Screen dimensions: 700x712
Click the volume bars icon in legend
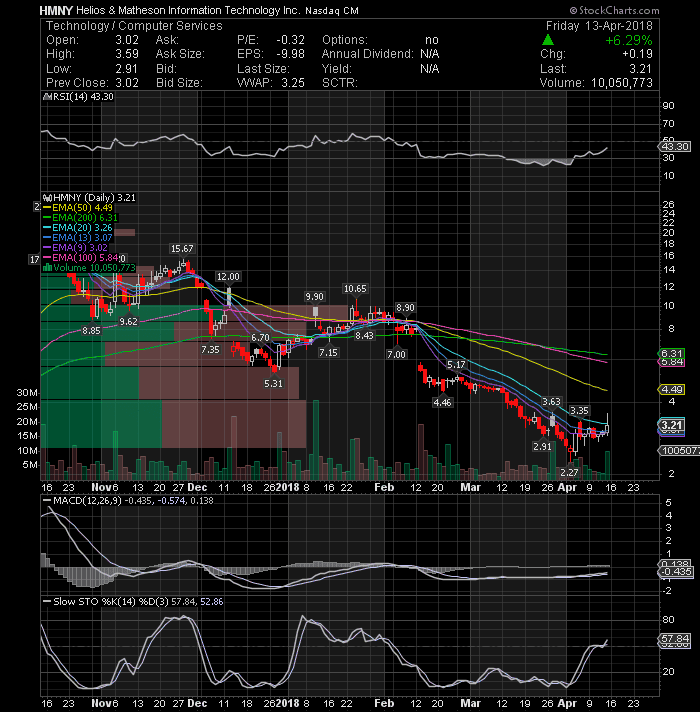[x=47, y=267]
